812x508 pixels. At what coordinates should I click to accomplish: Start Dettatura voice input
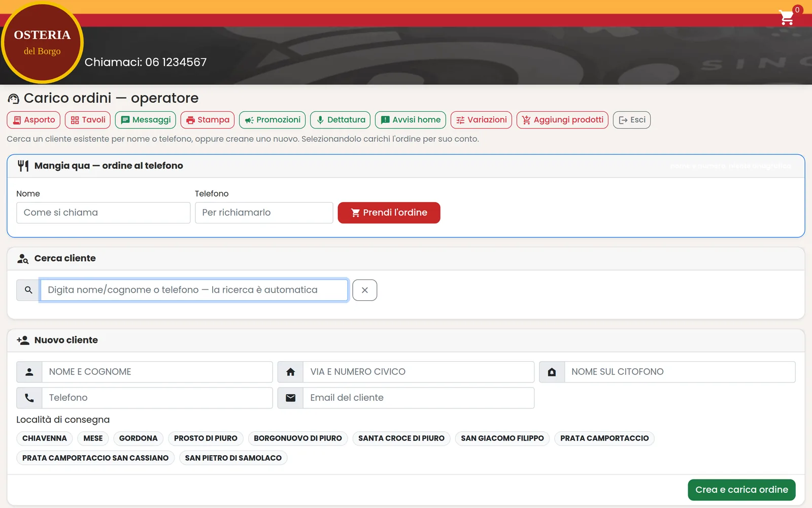[x=341, y=120]
